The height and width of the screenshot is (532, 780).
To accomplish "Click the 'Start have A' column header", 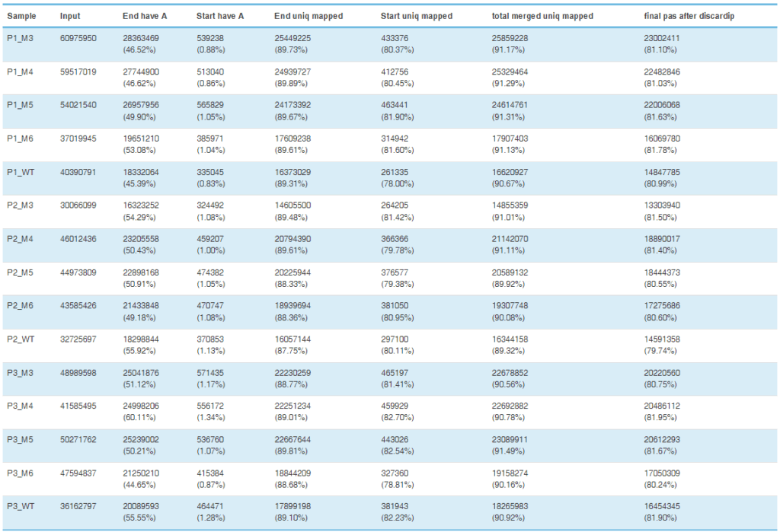I will (209, 16).
